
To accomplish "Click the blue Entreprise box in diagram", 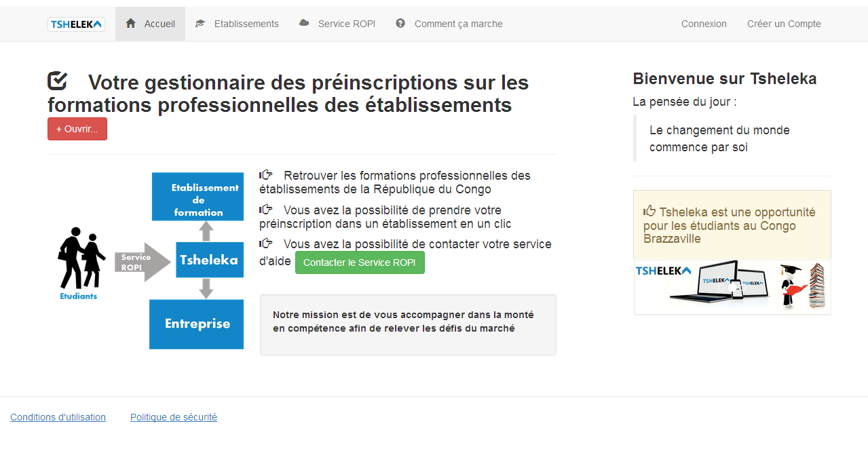I will tap(197, 324).
